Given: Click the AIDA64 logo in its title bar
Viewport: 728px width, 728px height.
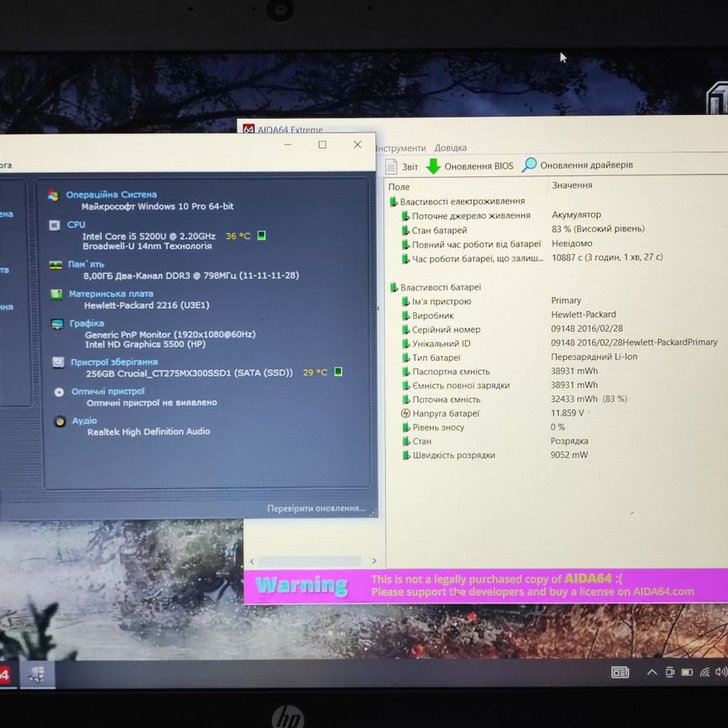Looking at the screenshot, I should click(248, 129).
